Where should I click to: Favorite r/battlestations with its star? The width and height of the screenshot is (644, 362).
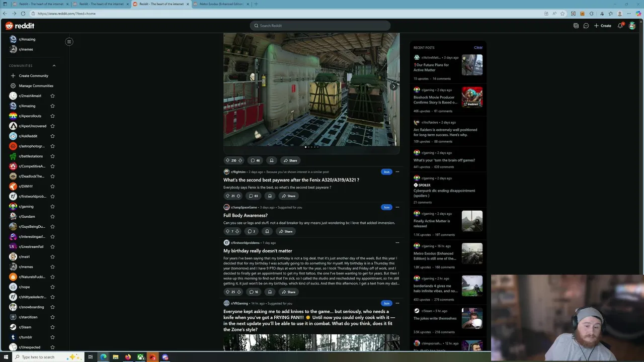point(52,156)
